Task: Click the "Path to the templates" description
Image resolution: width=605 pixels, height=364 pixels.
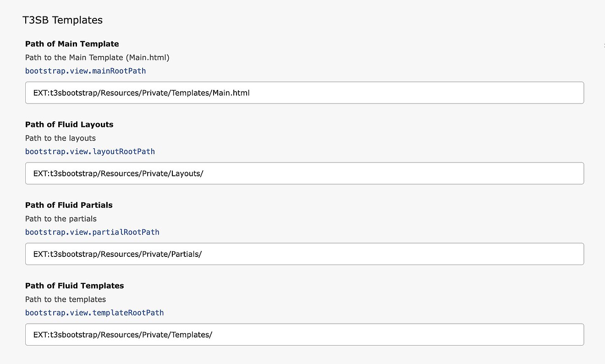Action: click(66, 299)
